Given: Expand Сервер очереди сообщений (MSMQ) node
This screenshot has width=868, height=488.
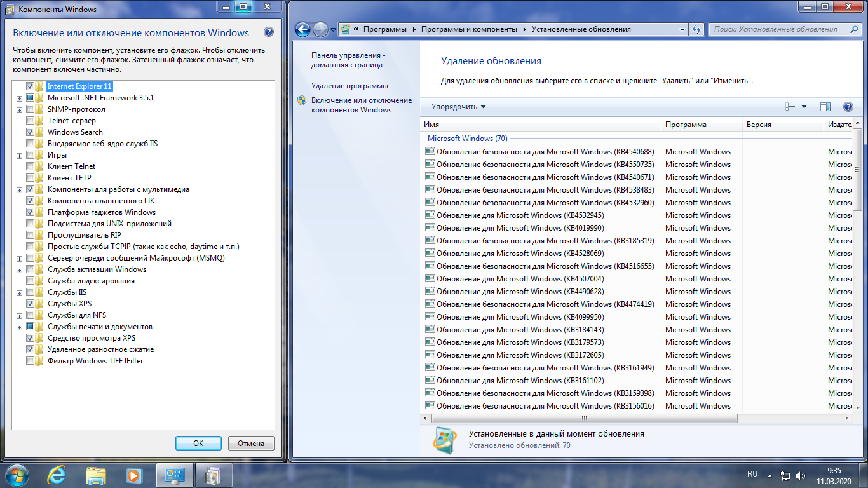Looking at the screenshot, I should coord(19,259).
